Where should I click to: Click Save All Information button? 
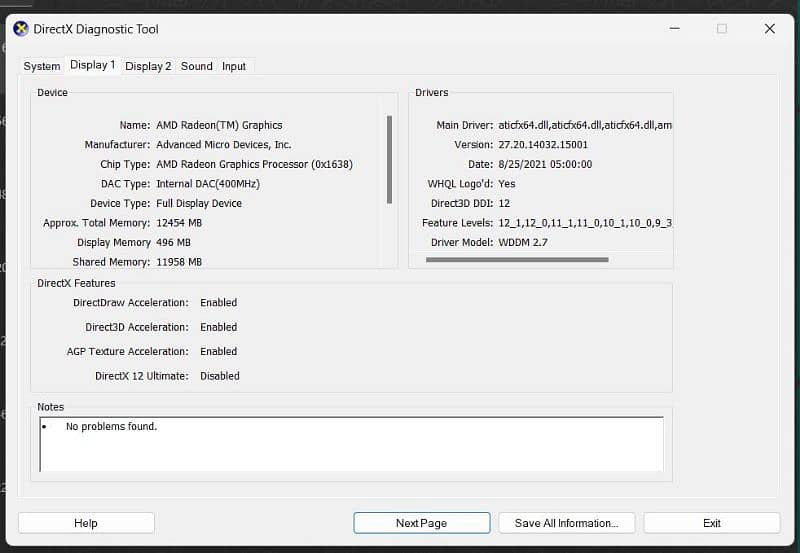pos(566,523)
